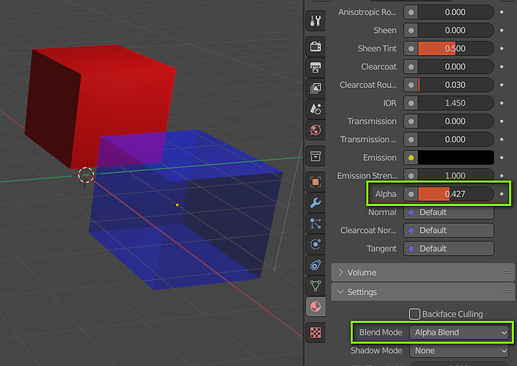Toggle the animate dot for Emission Strength
Screen dimensions: 517x366
pos(502,176)
